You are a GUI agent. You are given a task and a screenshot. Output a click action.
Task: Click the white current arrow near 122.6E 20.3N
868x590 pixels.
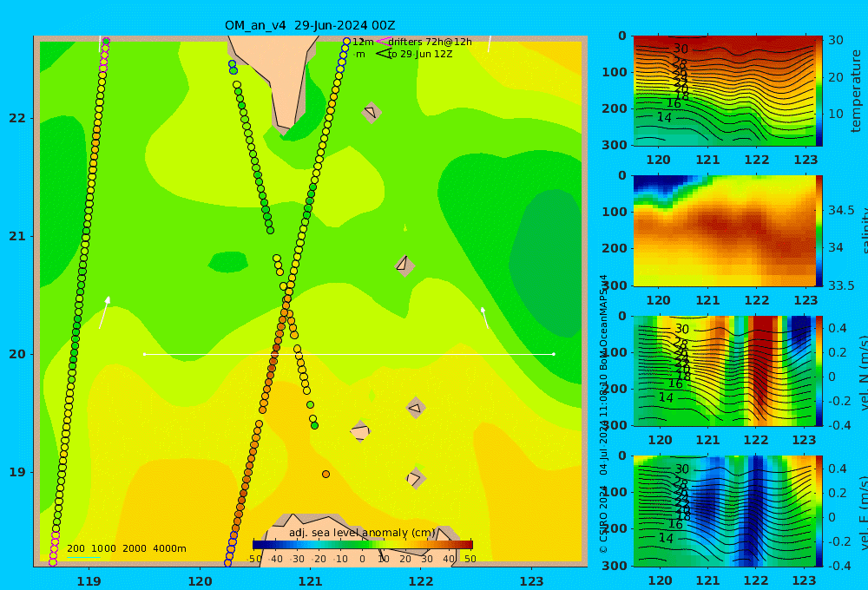[484, 318]
